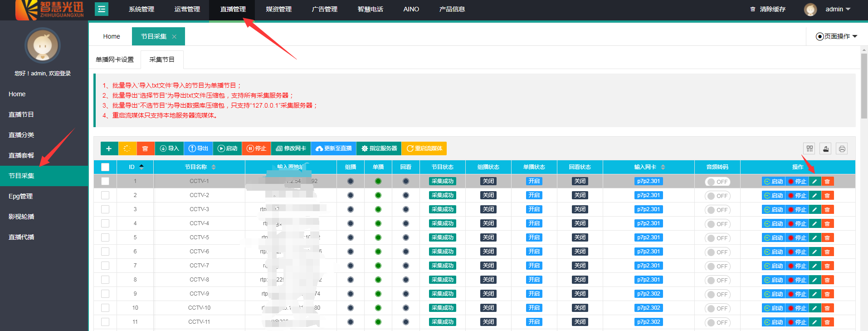Click the 重启流媒体 restart button
The image size is (868, 331).
point(424,148)
